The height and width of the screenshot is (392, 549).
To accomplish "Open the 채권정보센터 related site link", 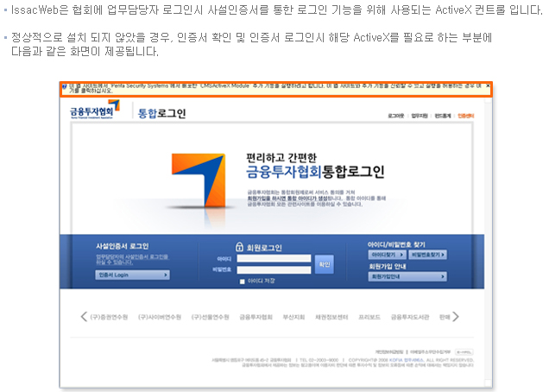I will (x=331, y=317).
